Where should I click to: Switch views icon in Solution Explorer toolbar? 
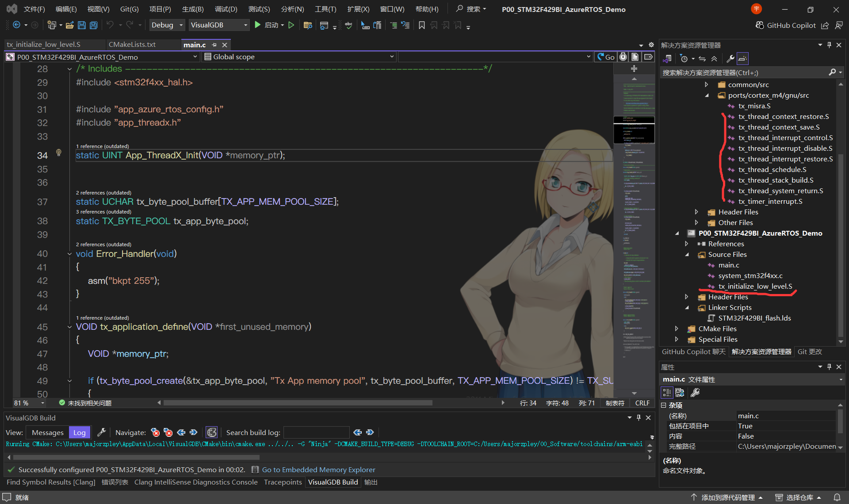(x=668, y=59)
